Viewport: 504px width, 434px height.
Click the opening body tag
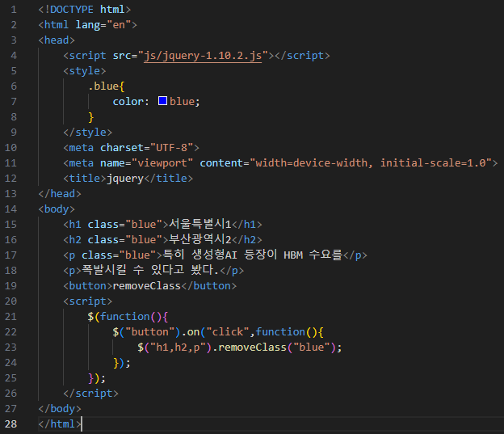click(57, 209)
